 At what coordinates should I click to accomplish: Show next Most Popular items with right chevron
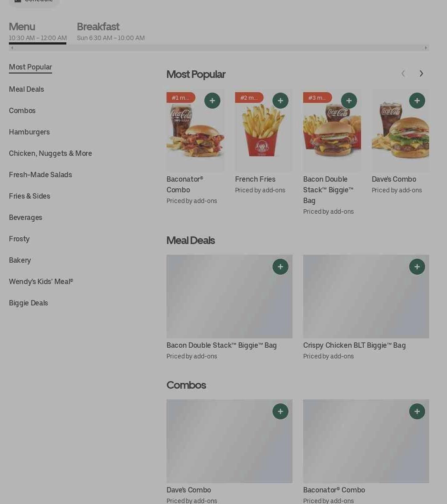pyautogui.click(x=421, y=73)
